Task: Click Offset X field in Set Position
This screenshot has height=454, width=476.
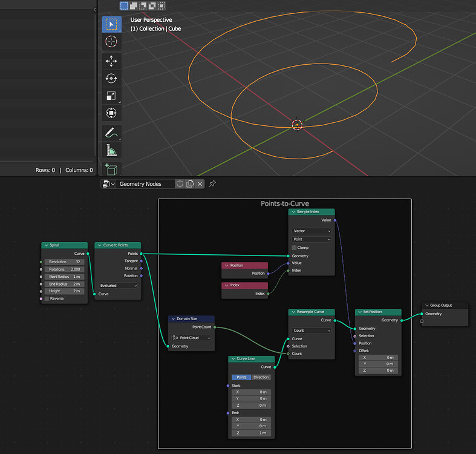Action: (378, 358)
